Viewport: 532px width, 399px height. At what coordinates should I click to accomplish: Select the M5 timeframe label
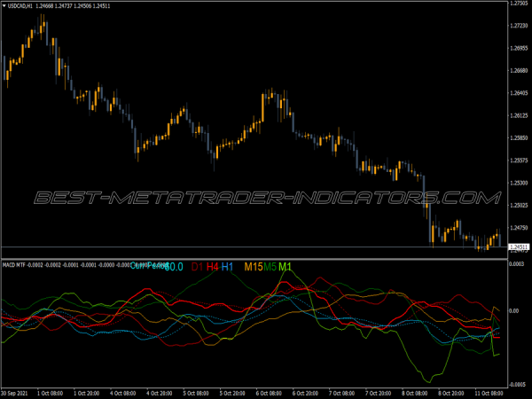[270, 267]
